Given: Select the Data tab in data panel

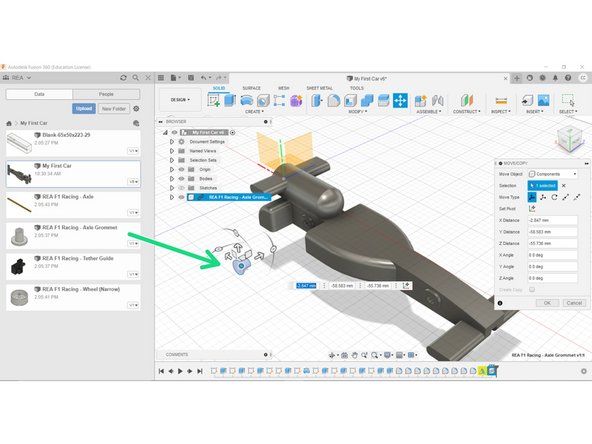Looking at the screenshot, I should (x=39, y=94).
